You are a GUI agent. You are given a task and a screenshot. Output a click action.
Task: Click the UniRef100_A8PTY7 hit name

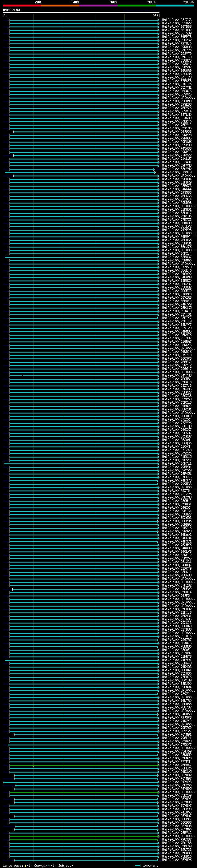(x=177, y=318)
